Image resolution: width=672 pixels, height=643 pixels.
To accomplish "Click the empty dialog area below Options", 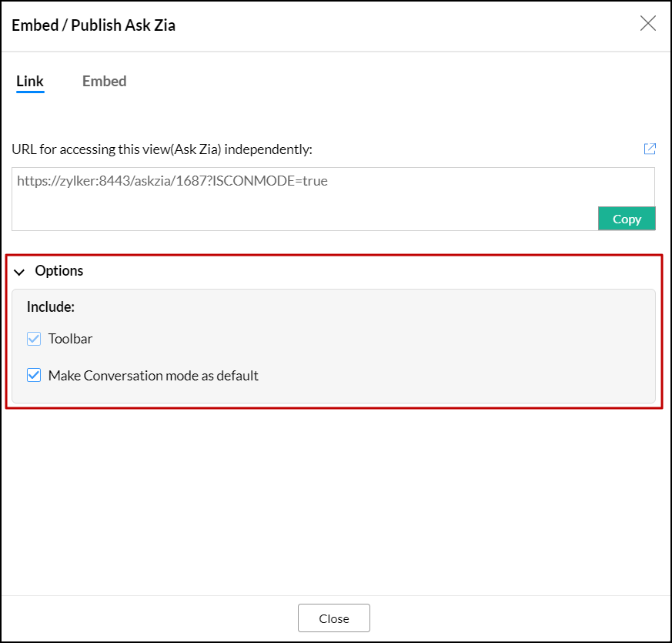I will pyautogui.click(x=336, y=501).
